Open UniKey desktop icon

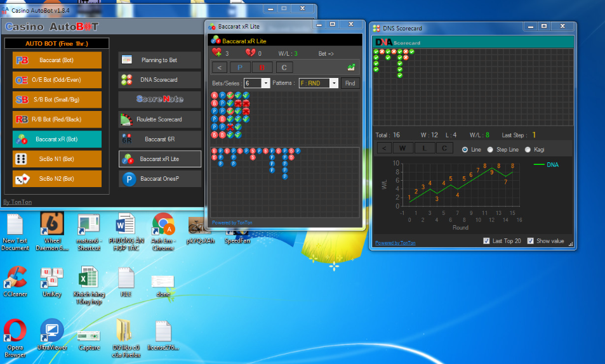52,282
